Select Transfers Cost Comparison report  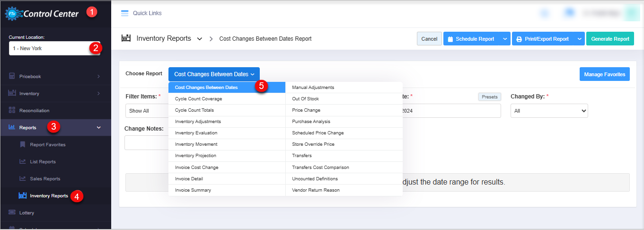pos(320,167)
